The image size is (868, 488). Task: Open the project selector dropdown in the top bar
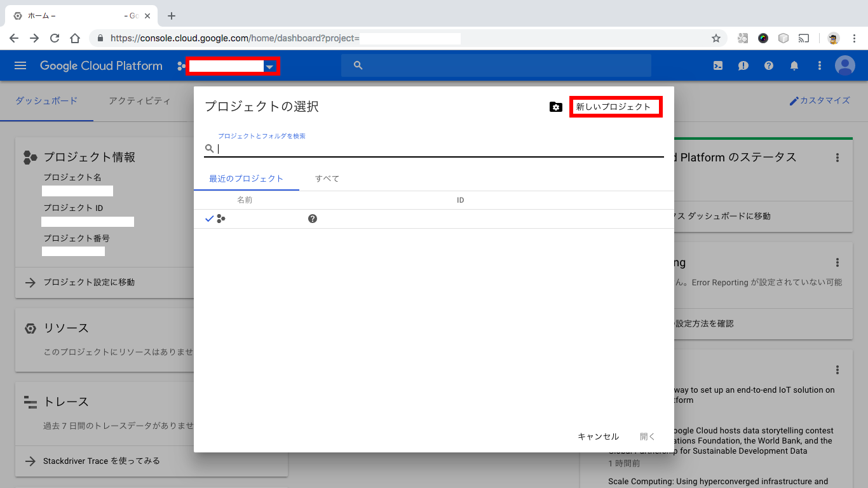[269, 66]
